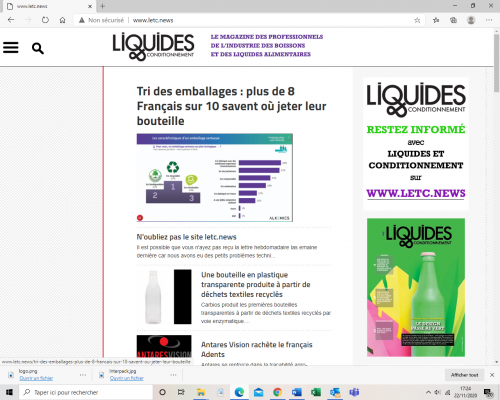The height and width of the screenshot is (400, 500).
Task: Click the magnifier search icon on the site
Action: click(x=38, y=48)
